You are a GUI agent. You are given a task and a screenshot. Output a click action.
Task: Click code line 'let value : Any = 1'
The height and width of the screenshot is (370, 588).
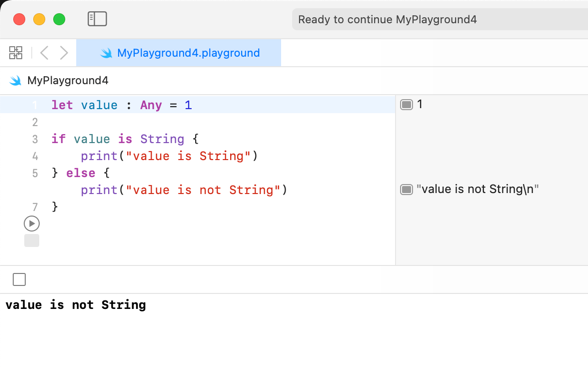click(122, 105)
